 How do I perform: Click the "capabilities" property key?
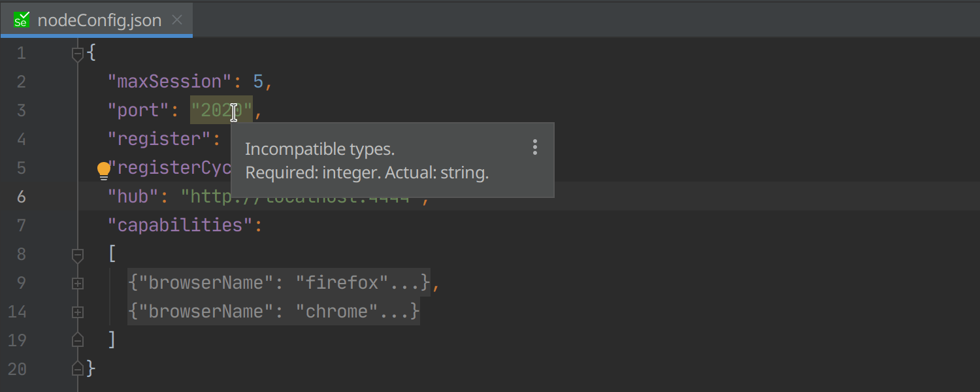[x=180, y=225]
